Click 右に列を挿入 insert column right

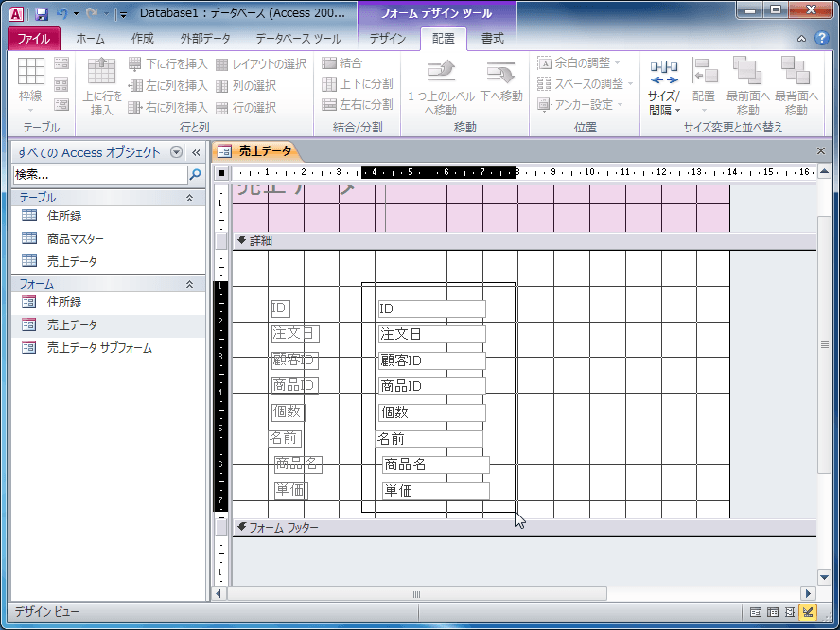coord(168,108)
